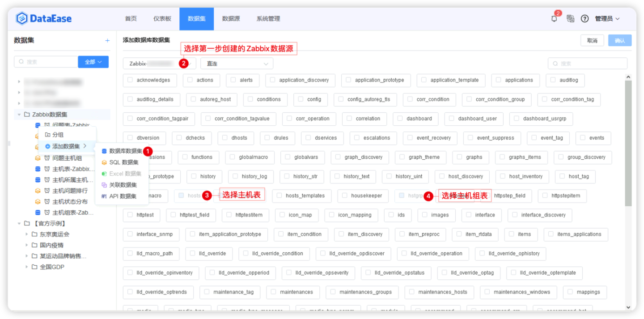
Task: Open the 系统管理 tab
Action: [268, 19]
